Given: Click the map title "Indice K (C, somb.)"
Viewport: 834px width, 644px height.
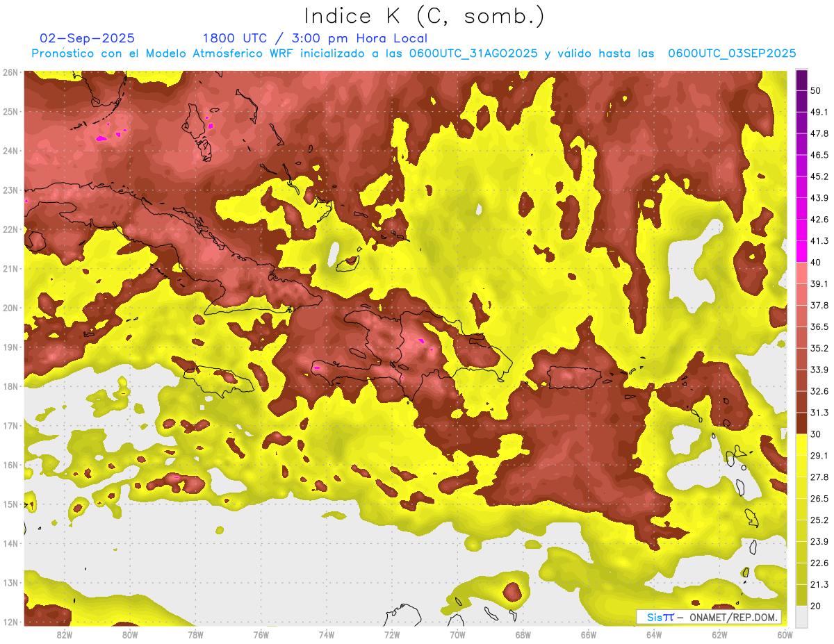Looking at the screenshot, I should click(425, 16).
